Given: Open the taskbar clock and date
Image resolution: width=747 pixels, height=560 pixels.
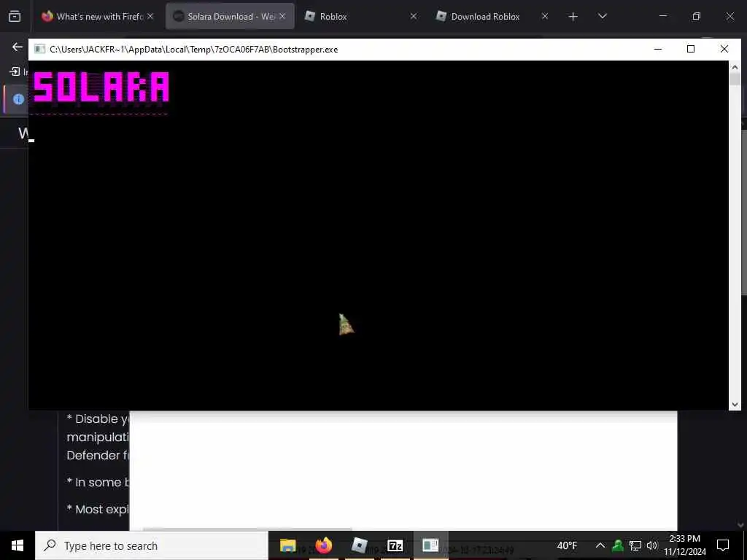Looking at the screenshot, I should [x=685, y=545].
